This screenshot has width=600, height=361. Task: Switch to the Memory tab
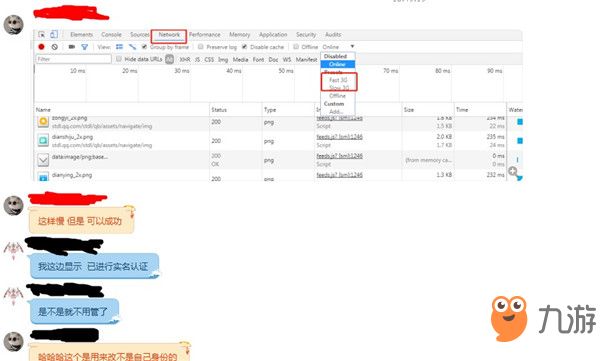click(x=239, y=34)
